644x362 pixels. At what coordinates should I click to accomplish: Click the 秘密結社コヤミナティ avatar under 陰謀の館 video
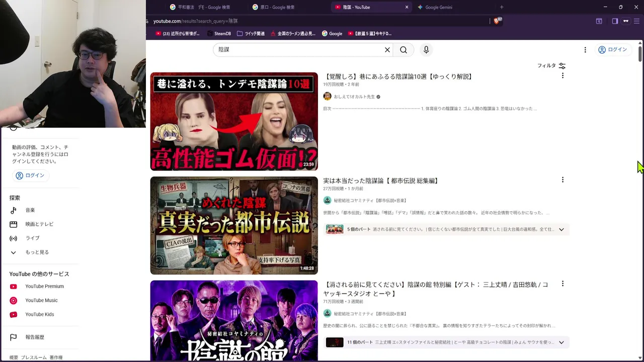pyautogui.click(x=327, y=314)
